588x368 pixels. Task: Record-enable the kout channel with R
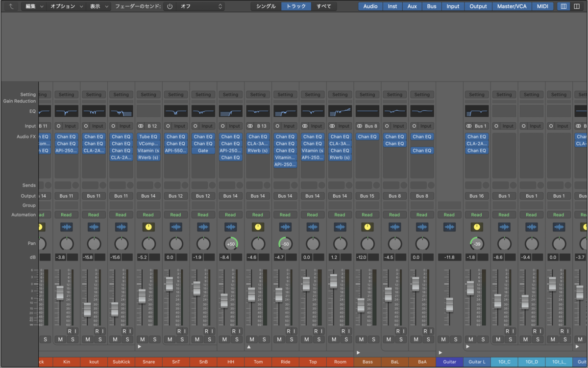click(97, 331)
